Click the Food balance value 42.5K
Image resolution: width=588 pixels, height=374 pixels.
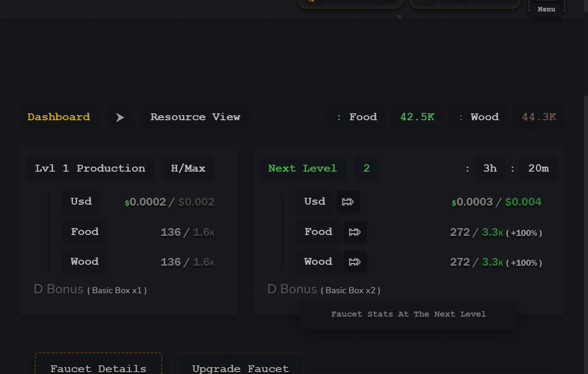coord(417,117)
